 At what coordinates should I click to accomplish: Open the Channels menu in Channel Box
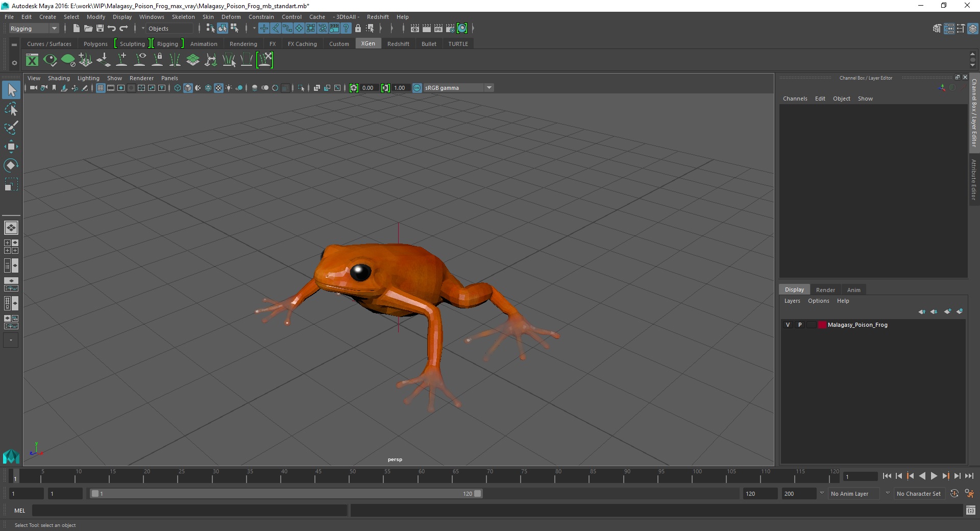(795, 99)
